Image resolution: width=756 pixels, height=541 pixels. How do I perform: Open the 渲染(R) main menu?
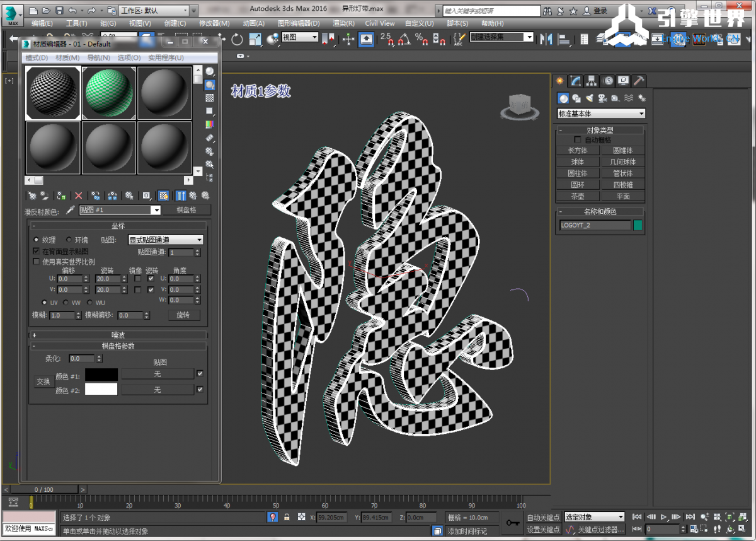coord(344,23)
